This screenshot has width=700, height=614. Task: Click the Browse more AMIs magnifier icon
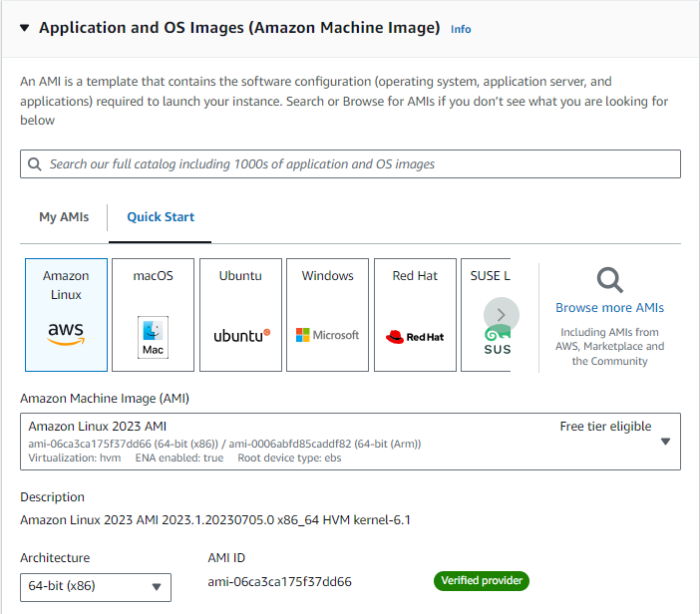pyautogui.click(x=610, y=280)
